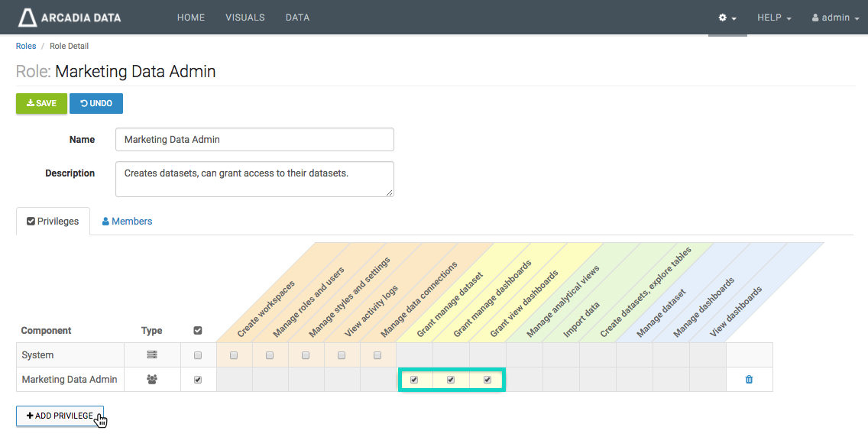The height and width of the screenshot is (437, 868).
Task: Click the Arcadia Data logo
Action: pyautogui.click(x=70, y=18)
